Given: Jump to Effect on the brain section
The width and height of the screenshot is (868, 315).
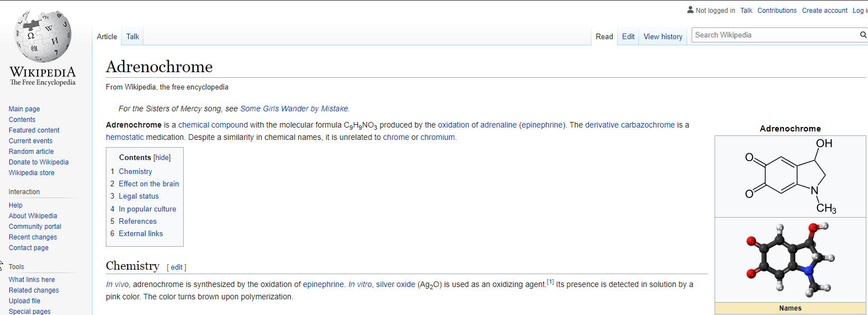Looking at the screenshot, I should tap(149, 184).
